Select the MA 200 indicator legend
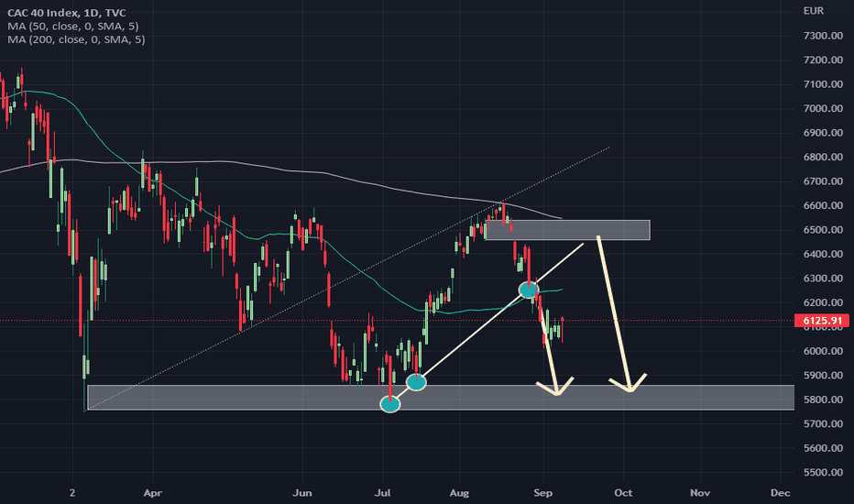 [76, 39]
